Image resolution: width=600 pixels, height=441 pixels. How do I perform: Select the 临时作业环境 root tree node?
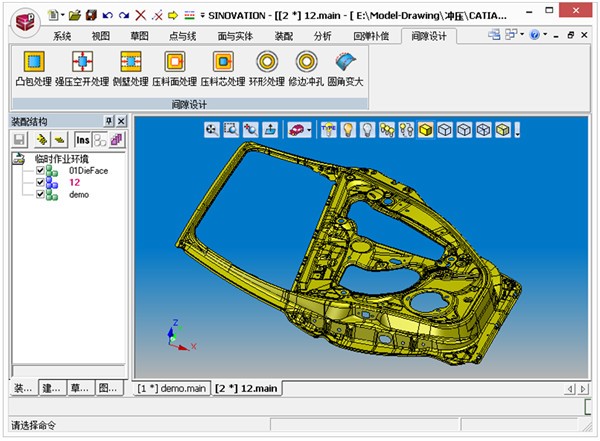62,158
